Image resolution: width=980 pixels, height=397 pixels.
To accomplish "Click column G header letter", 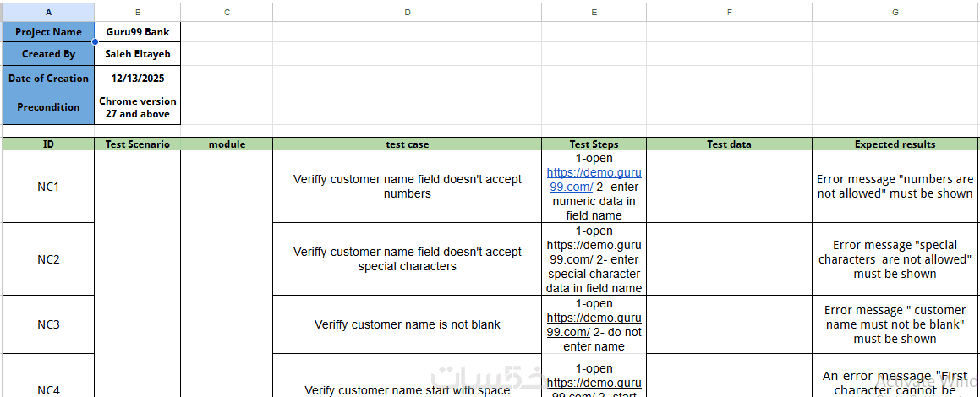I will tap(895, 12).
